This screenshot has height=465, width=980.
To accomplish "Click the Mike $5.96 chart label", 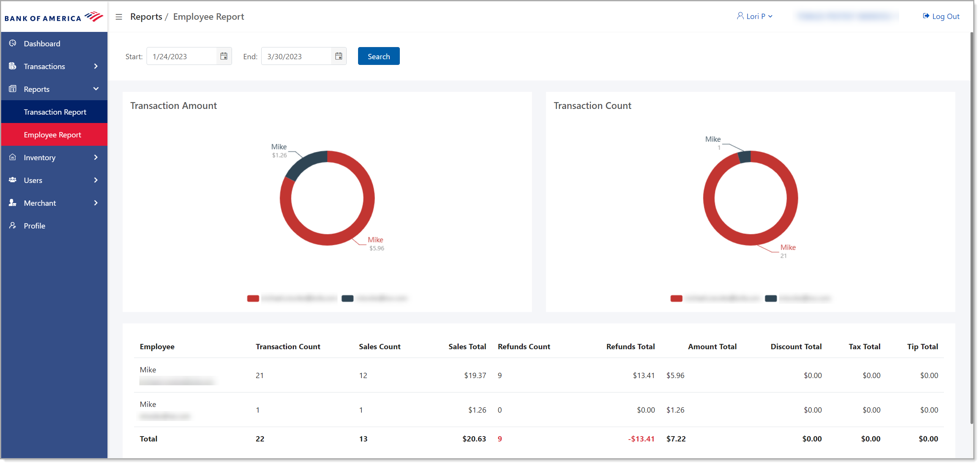I will click(x=376, y=244).
